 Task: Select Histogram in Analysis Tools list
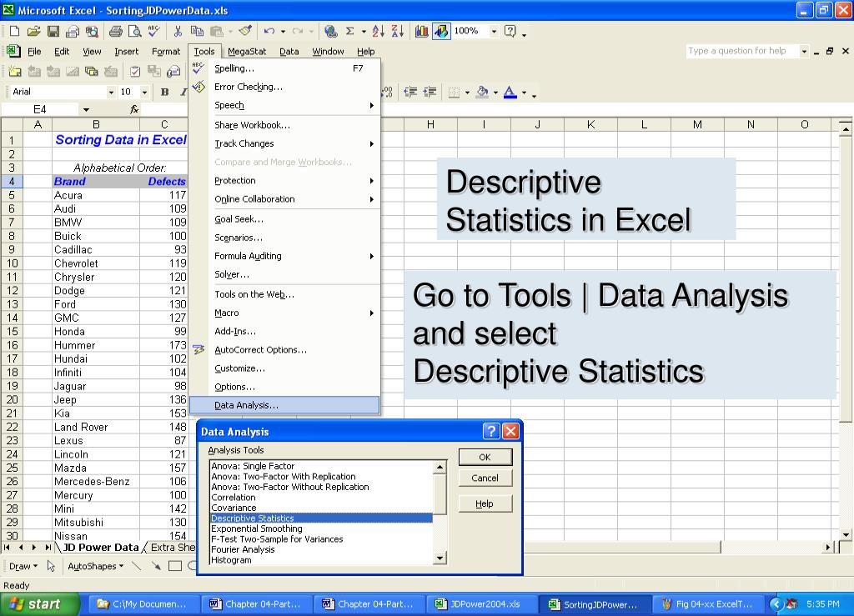coord(321,560)
